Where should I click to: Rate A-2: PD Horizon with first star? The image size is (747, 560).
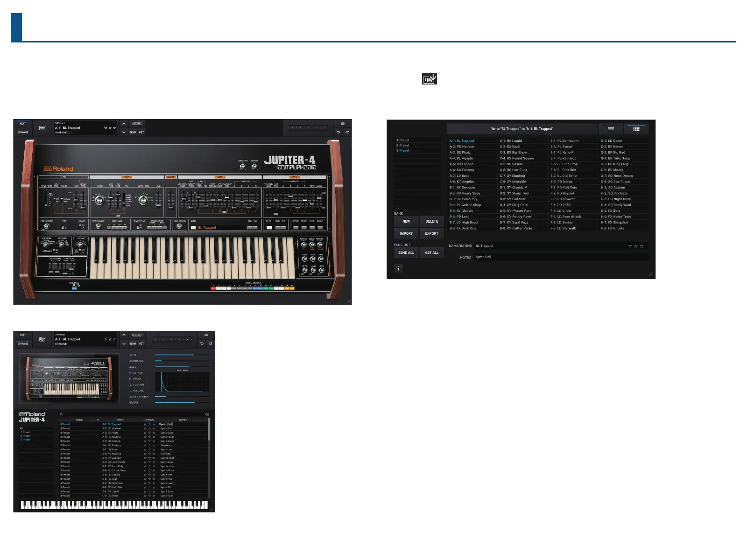tap(145, 428)
